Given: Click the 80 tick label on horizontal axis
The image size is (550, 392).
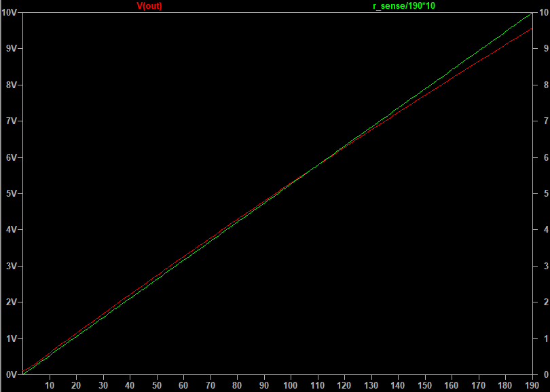Looking at the screenshot, I should 237,386.
